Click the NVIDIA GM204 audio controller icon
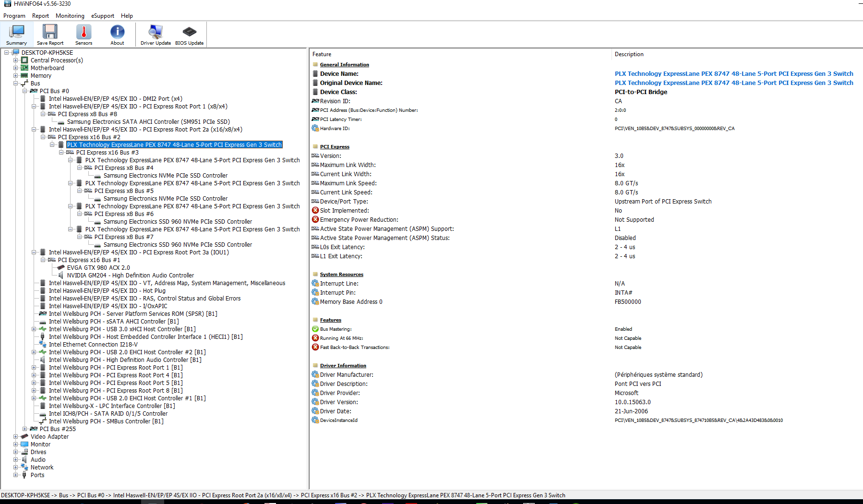 tap(61, 276)
